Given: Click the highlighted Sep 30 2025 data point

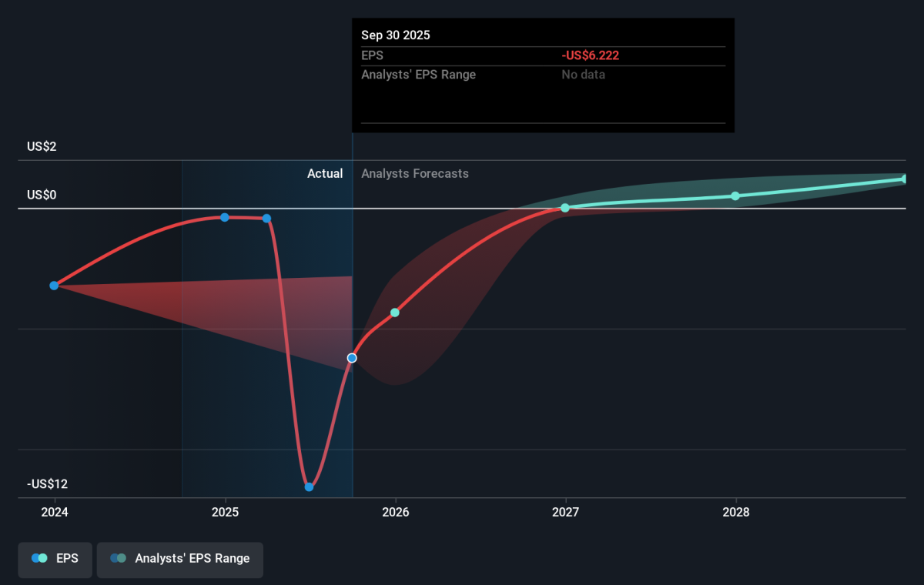Looking at the screenshot, I should [352, 358].
